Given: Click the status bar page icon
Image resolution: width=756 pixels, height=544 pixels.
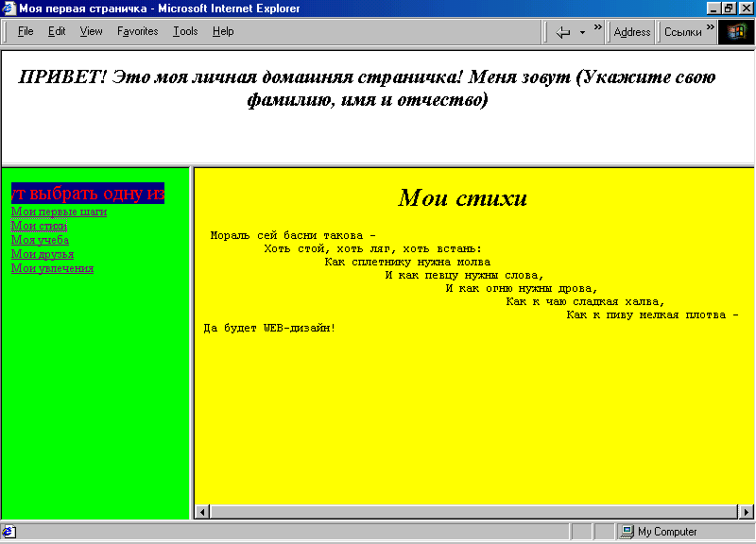Looking at the screenshot, I should click(9, 532).
